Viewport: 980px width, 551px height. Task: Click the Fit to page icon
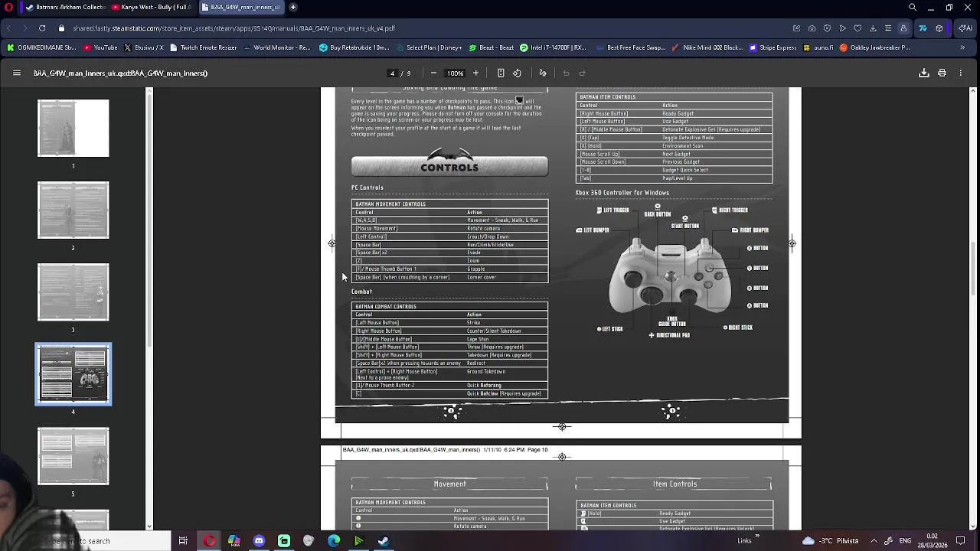501,73
